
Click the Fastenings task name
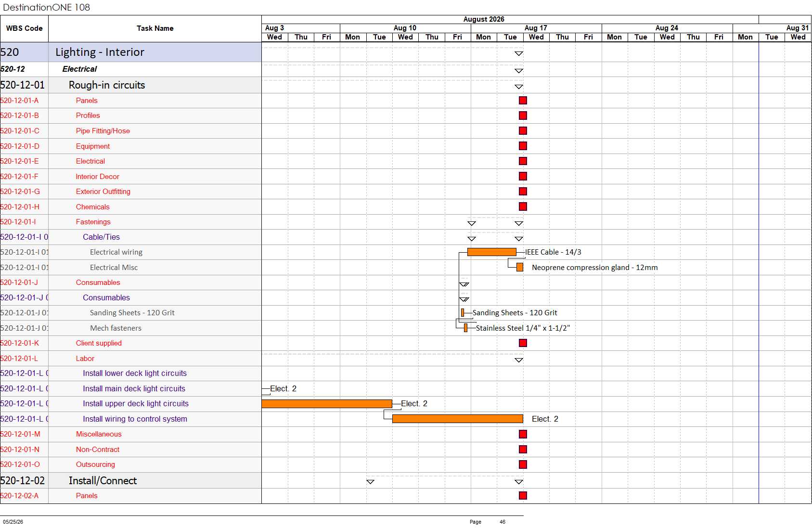pyautogui.click(x=93, y=222)
